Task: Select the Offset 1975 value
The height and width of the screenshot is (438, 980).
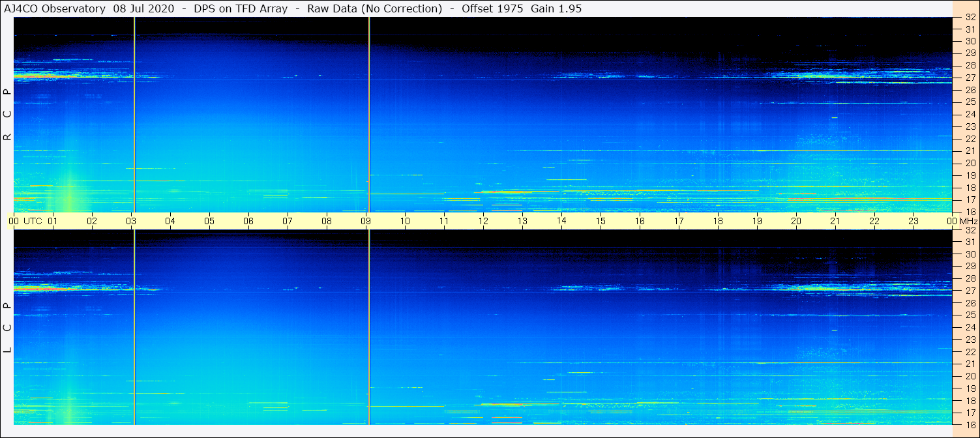Action: coord(492,9)
